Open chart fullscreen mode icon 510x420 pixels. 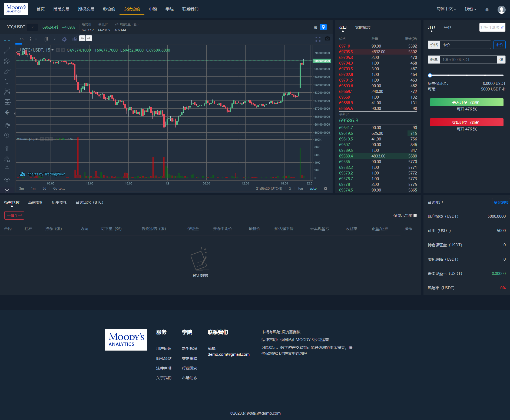(x=318, y=39)
